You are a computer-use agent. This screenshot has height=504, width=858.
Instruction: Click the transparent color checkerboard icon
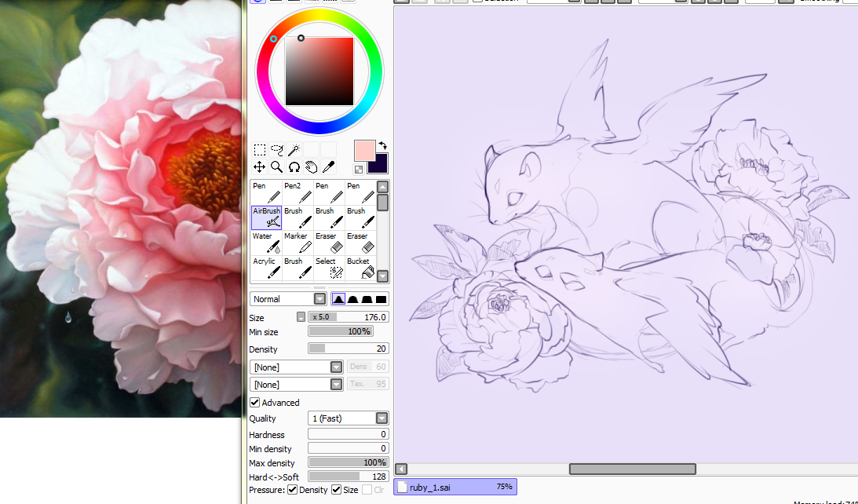359,170
